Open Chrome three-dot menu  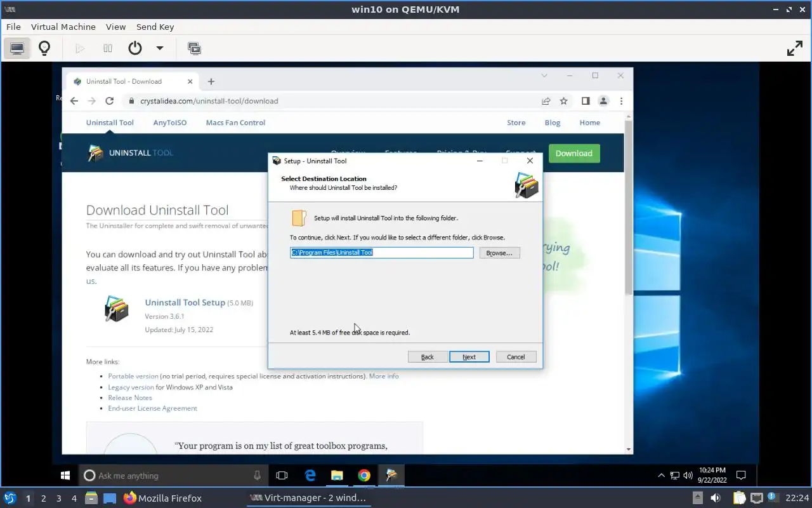[x=621, y=101]
